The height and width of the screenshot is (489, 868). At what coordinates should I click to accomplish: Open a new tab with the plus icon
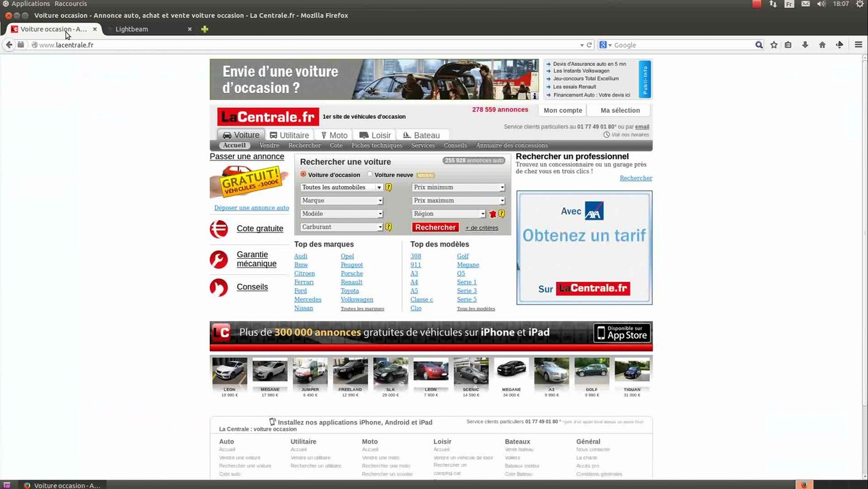[204, 29]
